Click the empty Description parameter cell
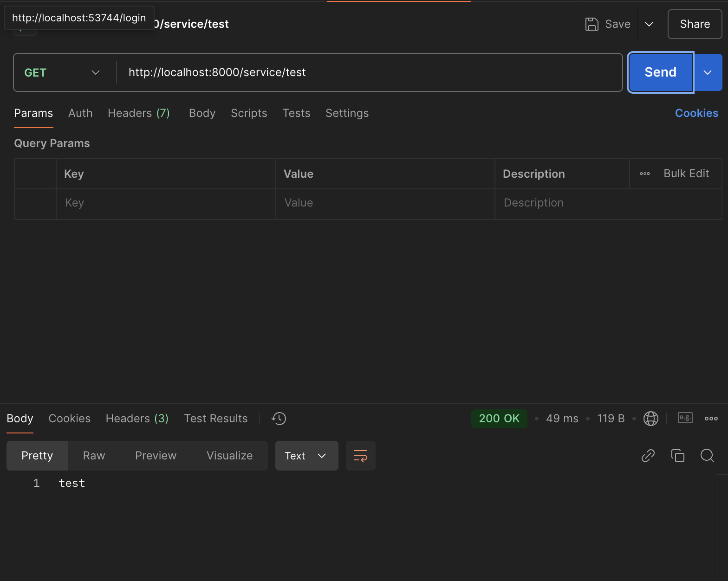This screenshot has height=581, width=728. coord(608,203)
